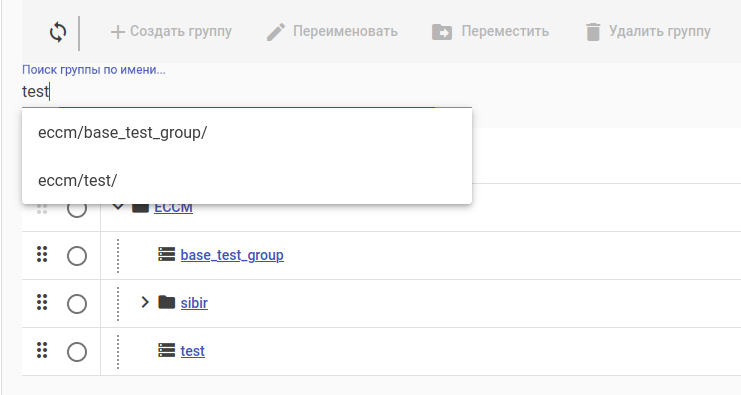The image size is (741, 395).
Task: Click the drag handle of the sibir row
Action: [x=42, y=302]
